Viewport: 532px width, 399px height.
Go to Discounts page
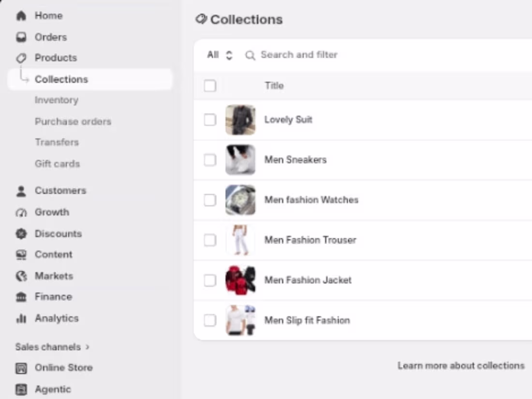pos(59,234)
